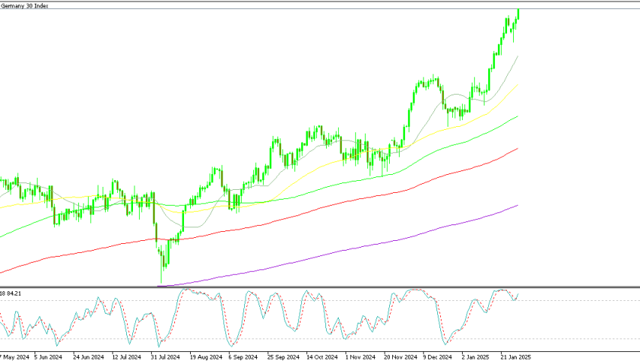Viewport: 640px width, 364px height.
Task: Select the 5 Jun 2024 date label
Action: 48,357
